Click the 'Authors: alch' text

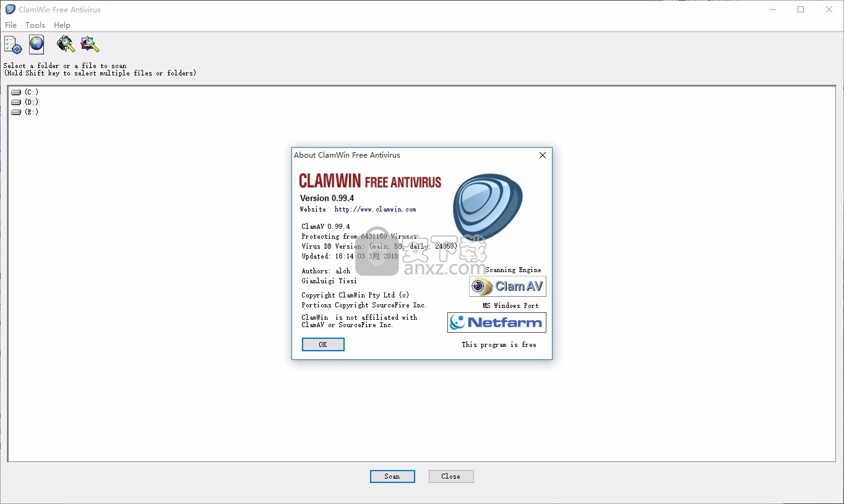pyautogui.click(x=326, y=271)
